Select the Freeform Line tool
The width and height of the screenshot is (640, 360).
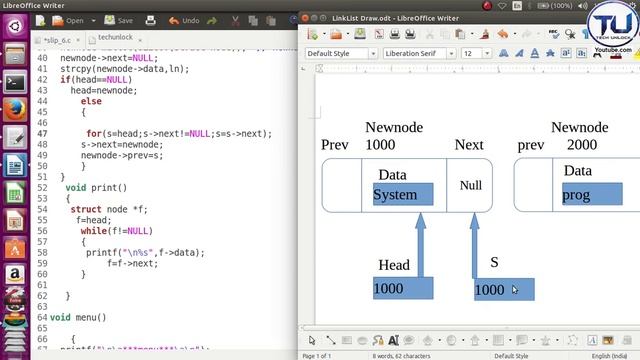click(x=378, y=340)
